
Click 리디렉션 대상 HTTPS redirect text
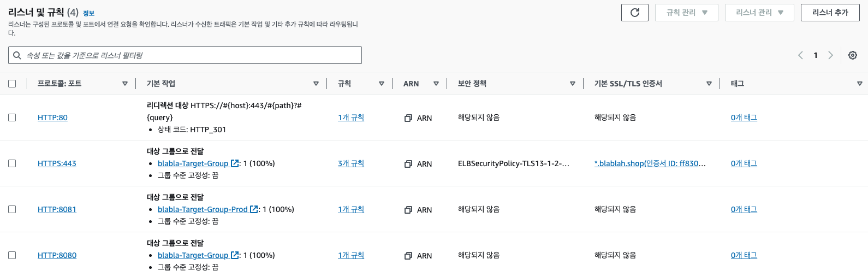point(224,111)
